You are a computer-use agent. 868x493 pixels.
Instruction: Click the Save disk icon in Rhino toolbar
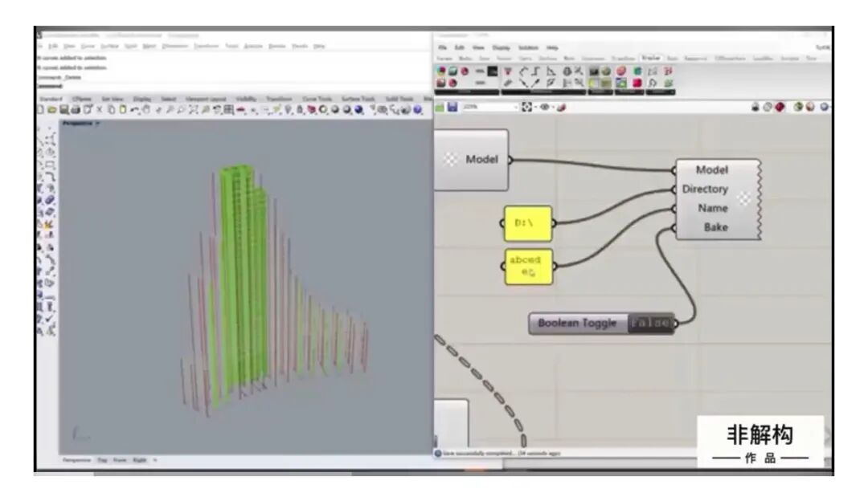(x=63, y=109)
